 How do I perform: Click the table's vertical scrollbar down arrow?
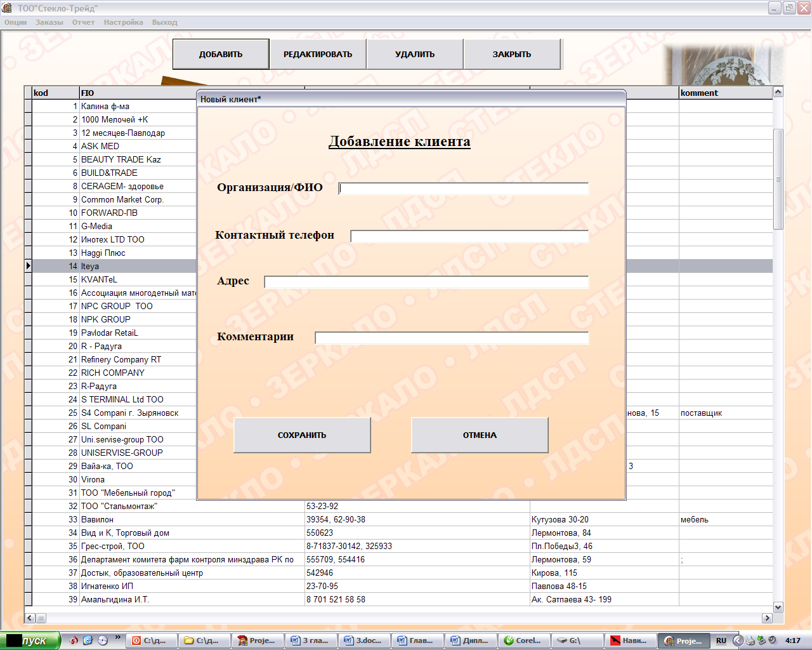pos(778,607)
